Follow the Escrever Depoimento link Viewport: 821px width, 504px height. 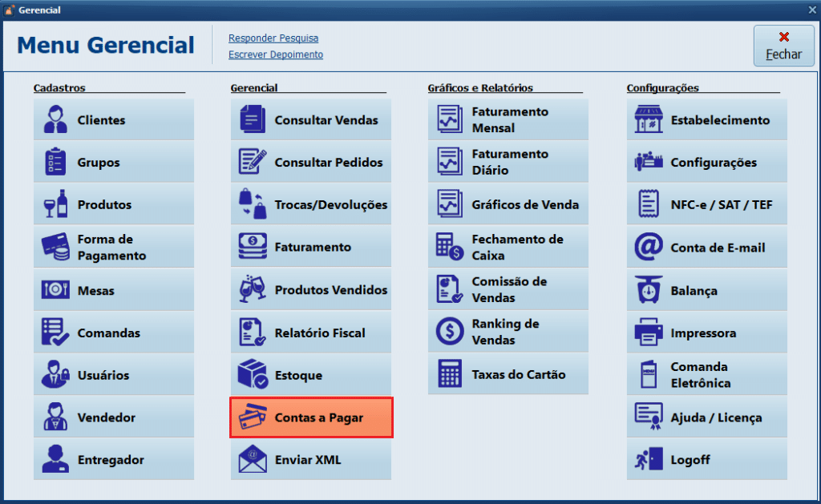click(276, 54)
